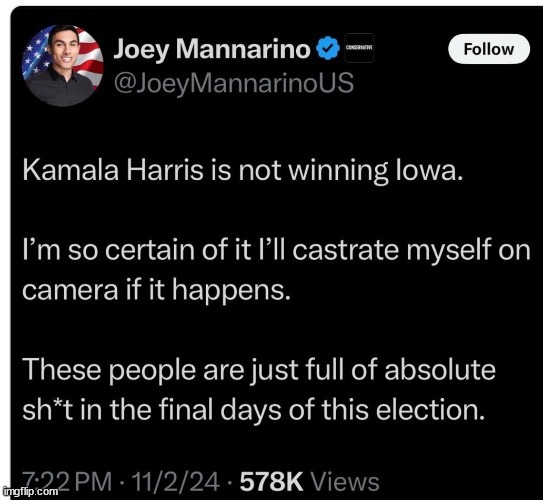The width and height of the screenshot is (543, 500).
Task: Click the 578K view count number
Action: 272,481
